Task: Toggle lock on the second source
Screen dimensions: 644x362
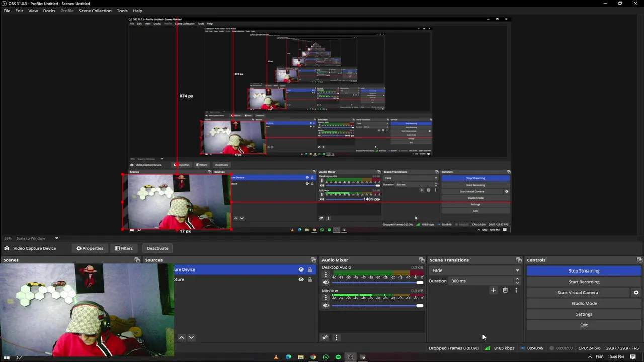Action: click(310, 279)
